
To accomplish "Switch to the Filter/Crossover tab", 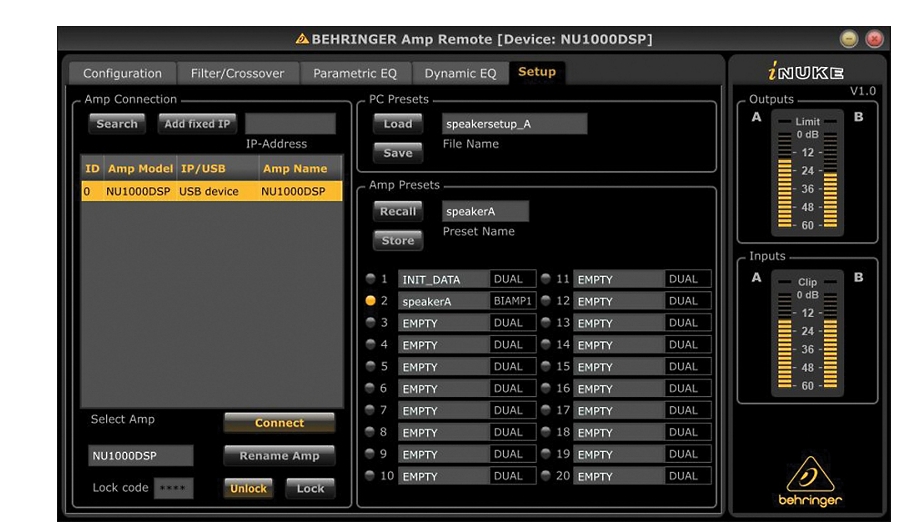I will point(238,73).
